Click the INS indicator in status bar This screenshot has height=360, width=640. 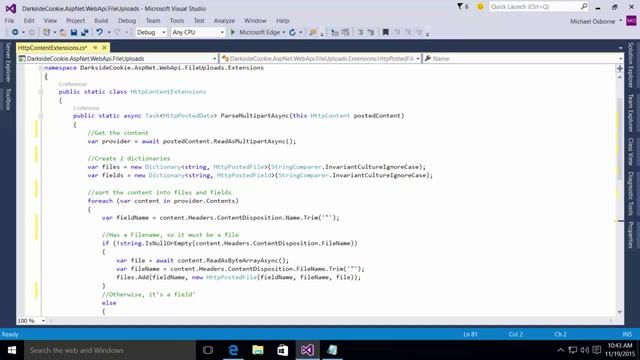tap(627, 334)
